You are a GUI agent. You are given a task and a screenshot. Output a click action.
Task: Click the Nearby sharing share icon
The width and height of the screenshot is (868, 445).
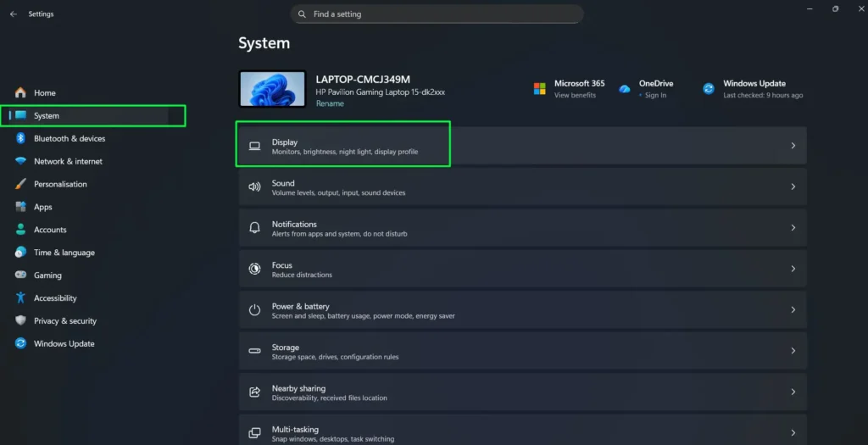254,392
